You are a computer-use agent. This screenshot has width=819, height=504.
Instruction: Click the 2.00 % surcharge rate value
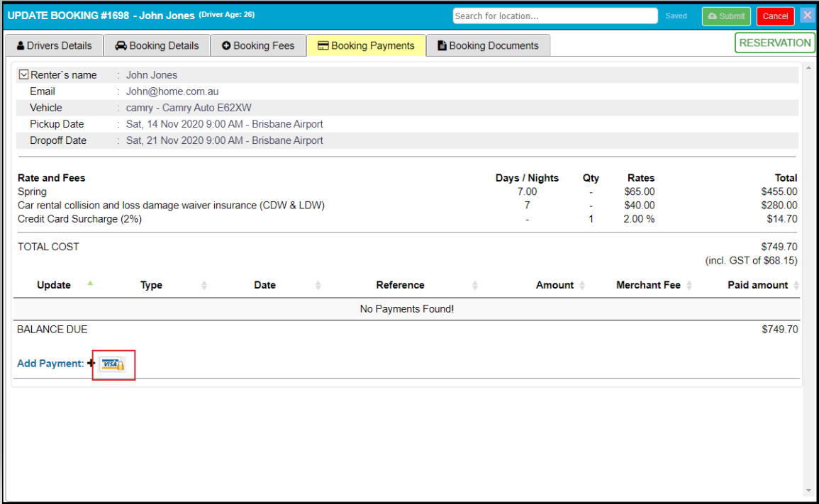click(639, 219)
